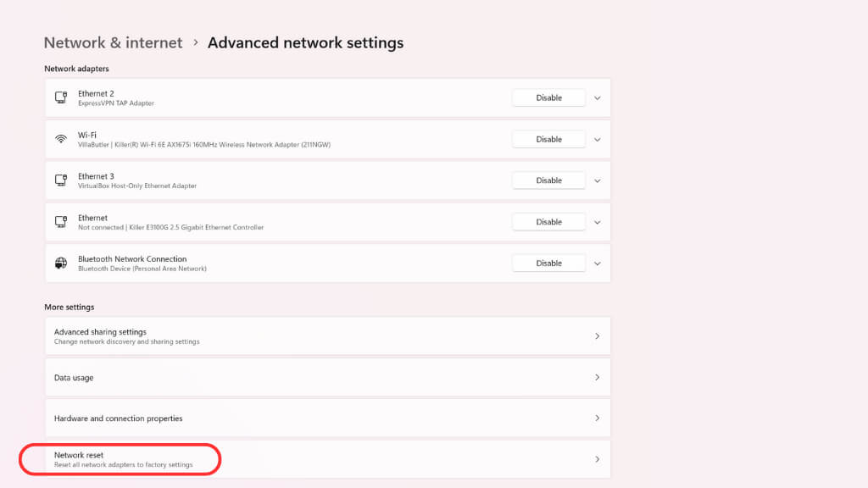This screenshot has height=488, width=868.
Task: Expand Wi-Fi adapter details chevron
Action: (x=598, y=139)
